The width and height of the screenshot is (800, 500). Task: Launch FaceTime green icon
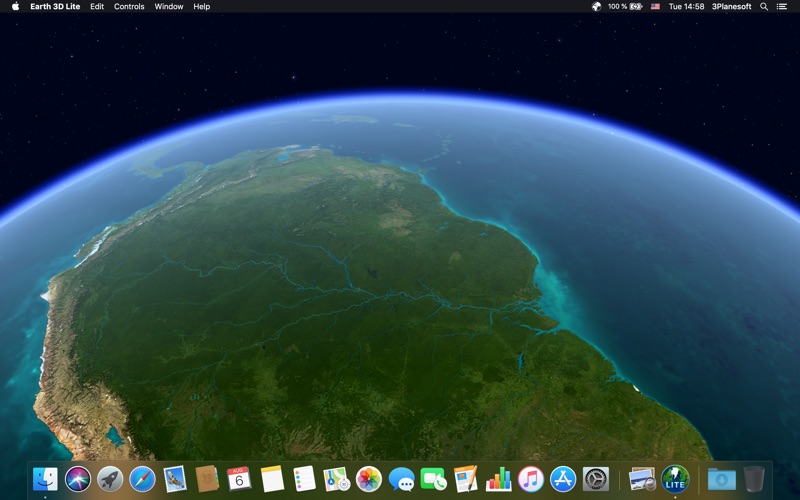tap(434, 480)
